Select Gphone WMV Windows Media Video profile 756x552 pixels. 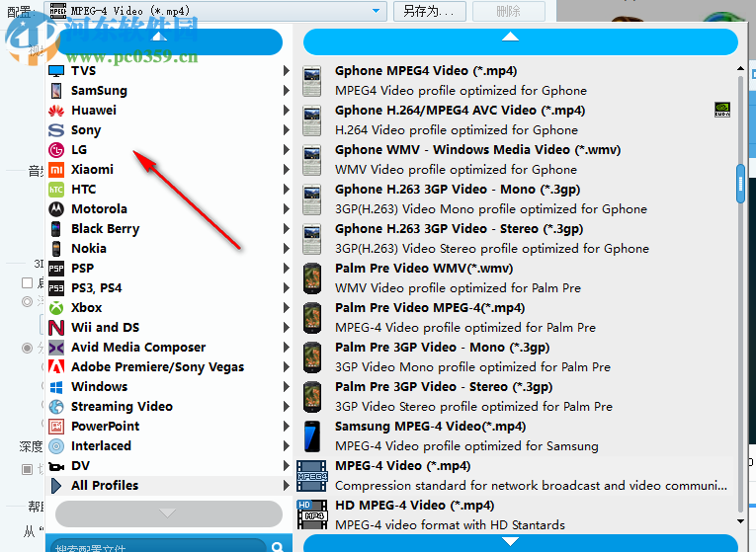click(516, 160)
